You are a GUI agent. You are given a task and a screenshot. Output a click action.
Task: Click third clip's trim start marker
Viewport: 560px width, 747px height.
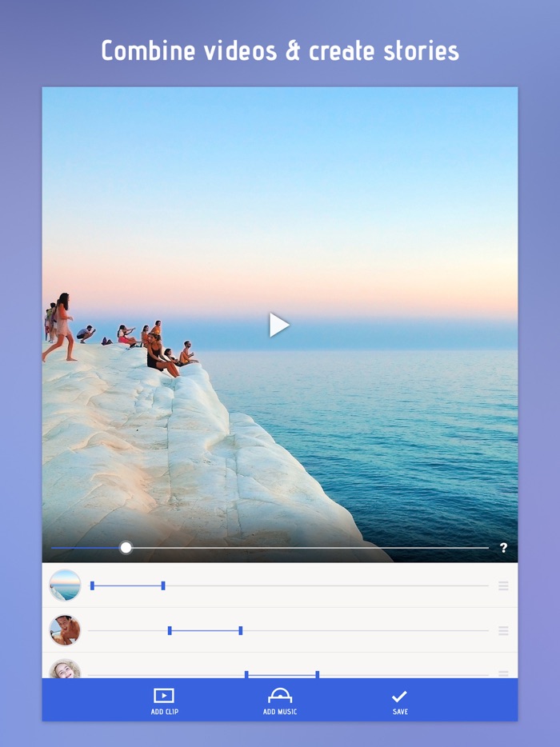pos(246,674)
